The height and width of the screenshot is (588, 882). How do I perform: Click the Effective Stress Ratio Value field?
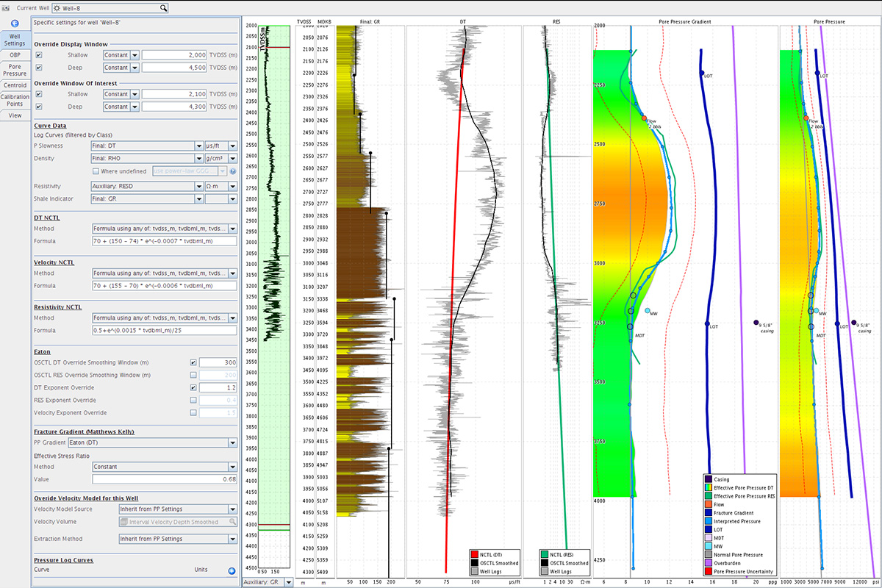point(163,479)
